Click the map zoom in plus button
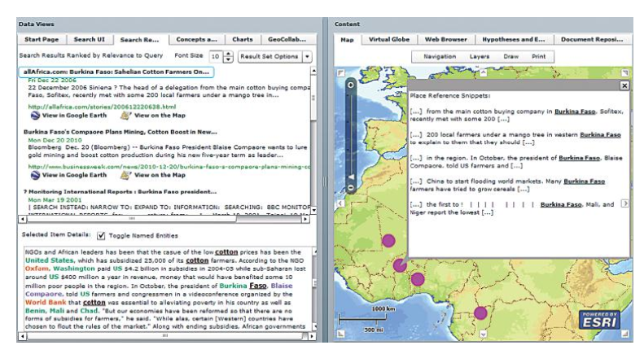Image resolution: width=644 pixels, height=354 pixels. (350, 85)
